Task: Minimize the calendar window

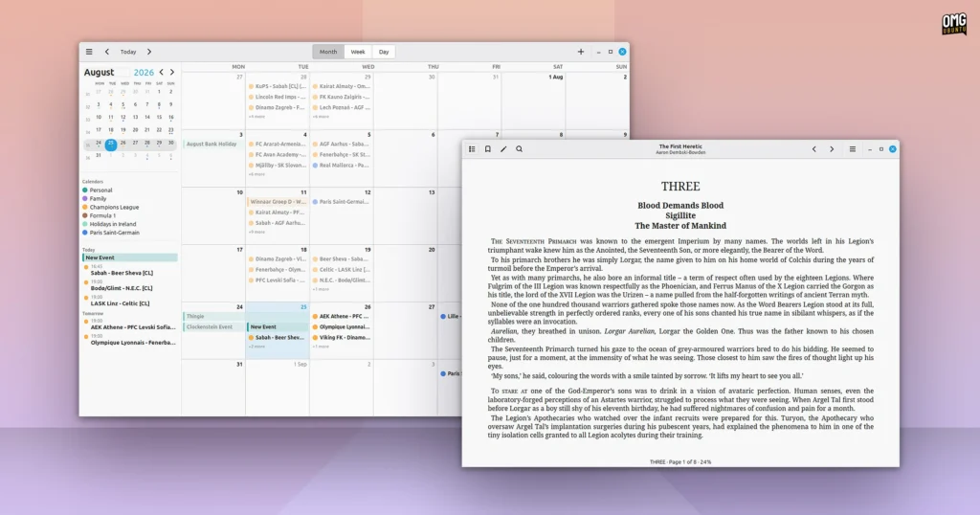Action: click(x=599, y=52)
